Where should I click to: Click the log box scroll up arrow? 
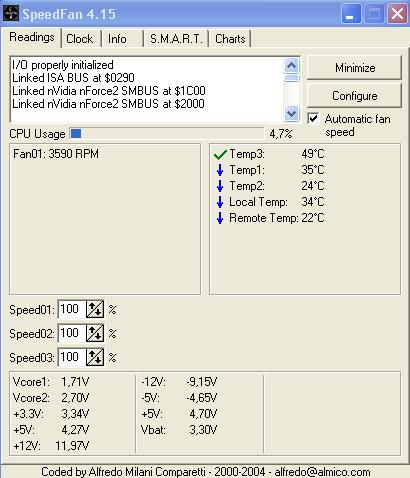[292, 66]
